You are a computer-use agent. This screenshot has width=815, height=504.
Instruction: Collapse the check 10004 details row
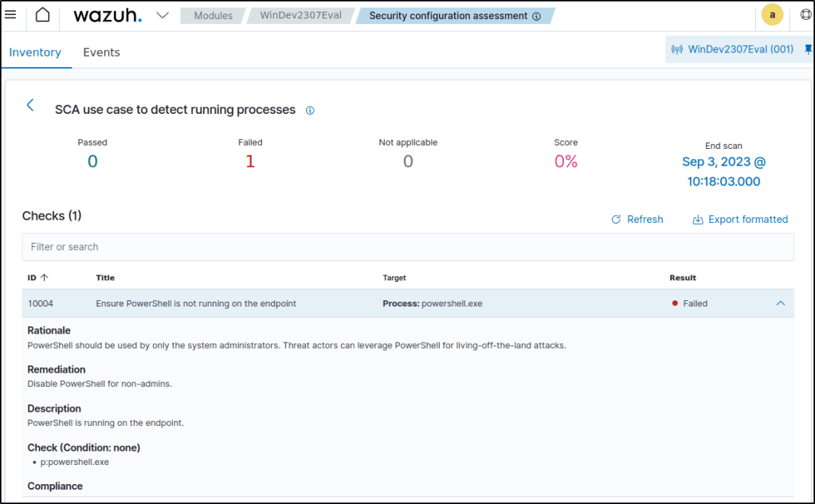[780, 303]
